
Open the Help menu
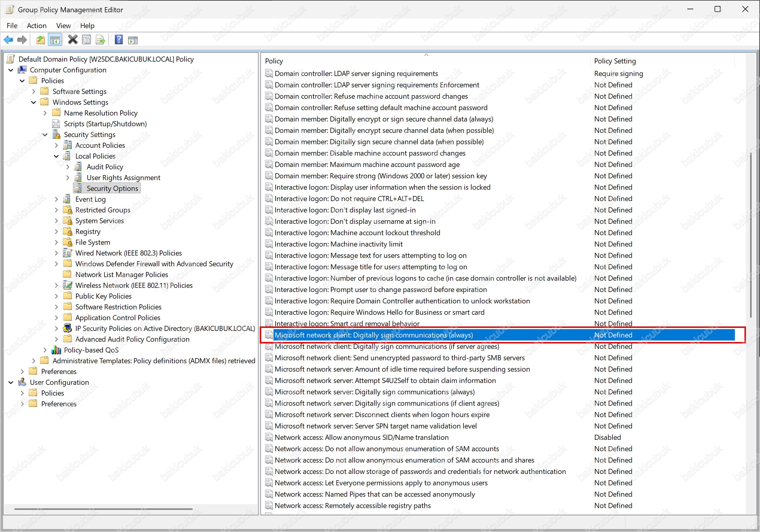click(x=87, y=25)
